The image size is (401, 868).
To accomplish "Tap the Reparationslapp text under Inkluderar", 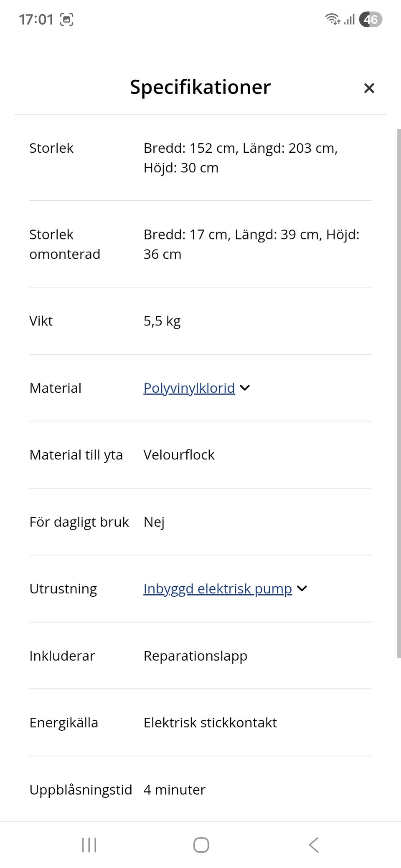I will [195, 656].
